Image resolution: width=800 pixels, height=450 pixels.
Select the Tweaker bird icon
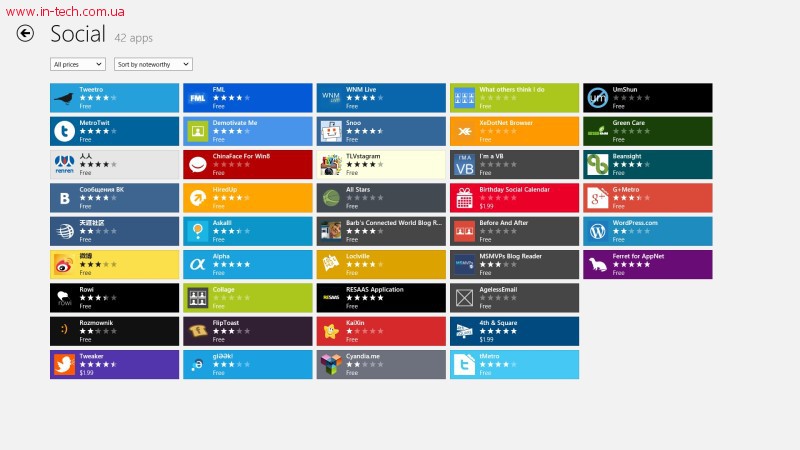pyautogui.click(x=64, y=364)
